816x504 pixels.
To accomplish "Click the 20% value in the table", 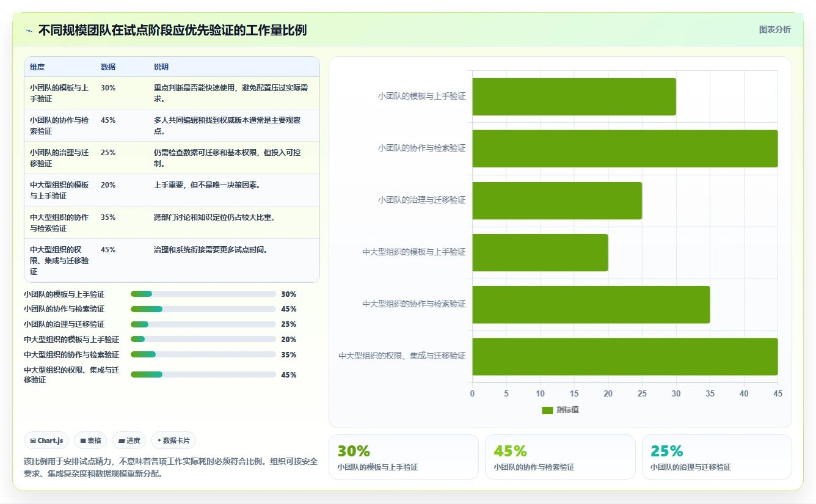I will click(108, 185).
